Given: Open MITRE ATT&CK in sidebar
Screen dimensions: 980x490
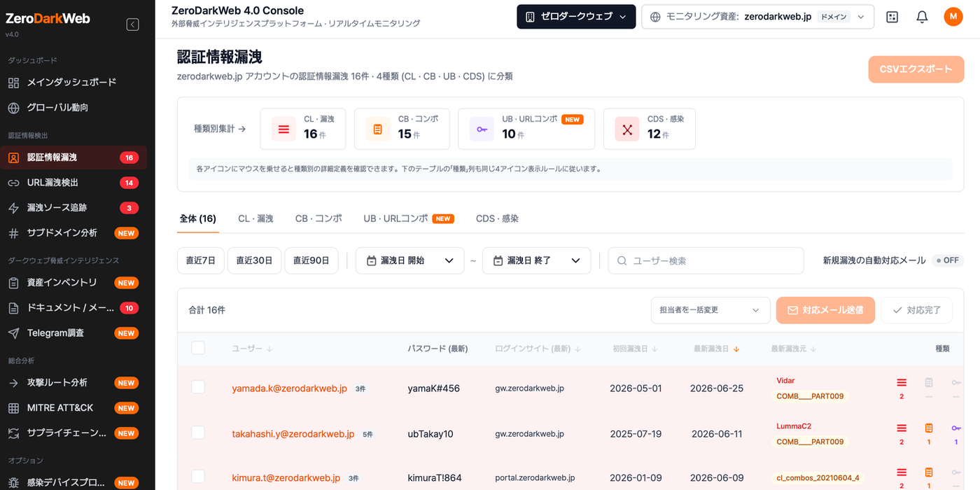Looking at the screenshot, I should click(73, 408).
